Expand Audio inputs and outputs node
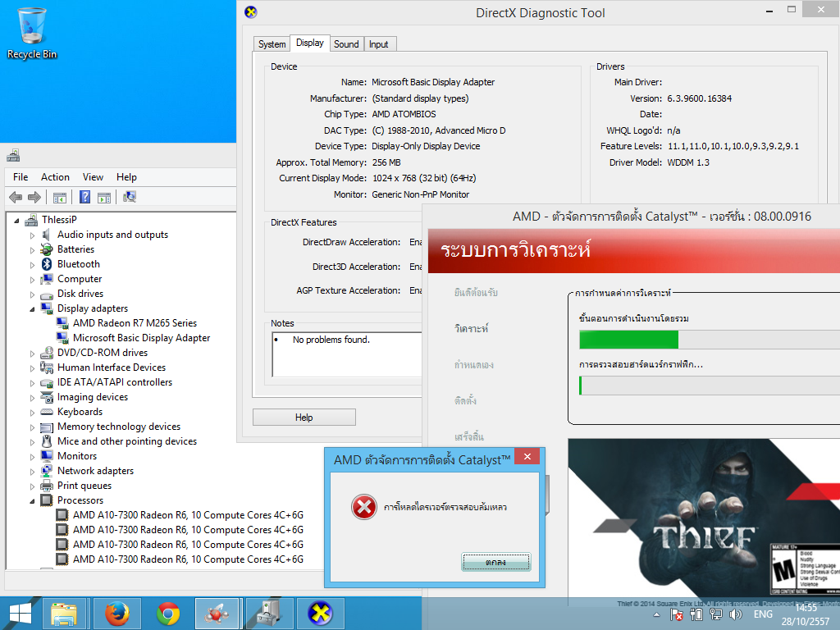 click(32, 235)
